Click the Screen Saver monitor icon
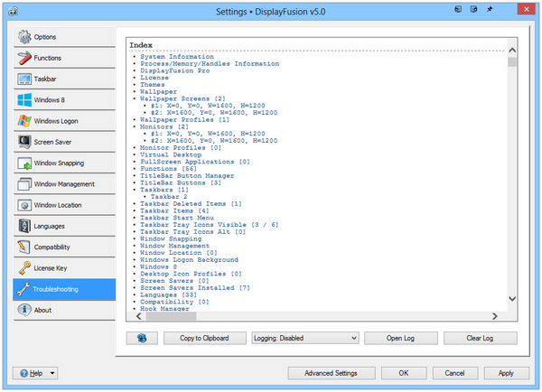The width and height of the screenshot is (542, 392). point(24,142)
